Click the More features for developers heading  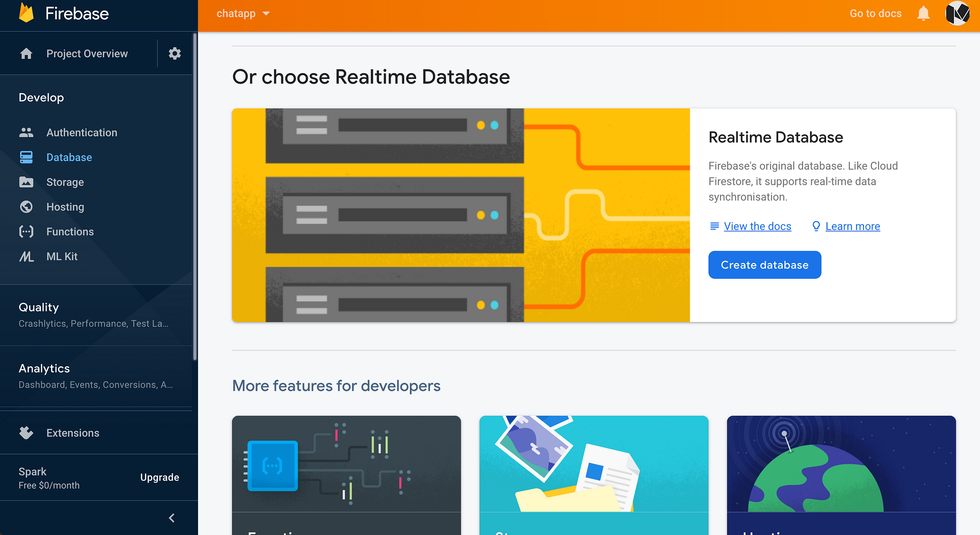[336, 385]
